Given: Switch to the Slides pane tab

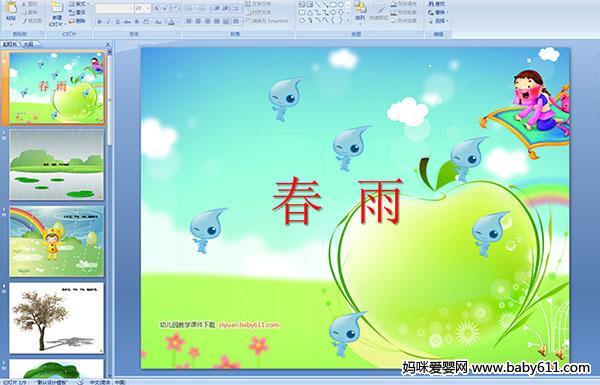Looking at the screenshot, I should pyautogui.click(x=10, y=44).
